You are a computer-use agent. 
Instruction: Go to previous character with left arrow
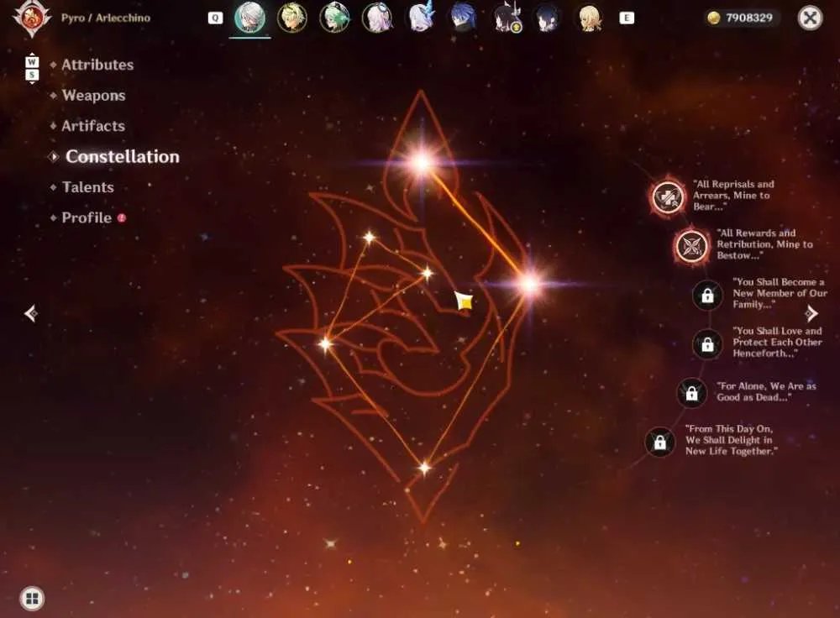(x=31, y=313)
